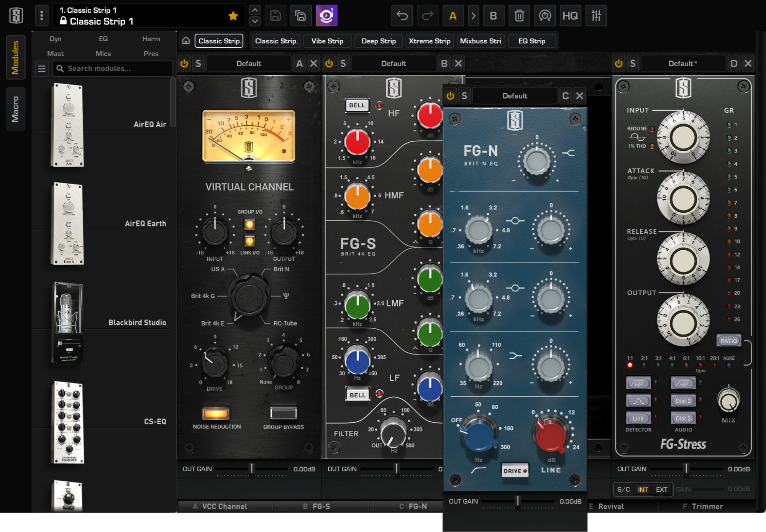Open the Default preset dropdown of FG-S

coord(394,63)
